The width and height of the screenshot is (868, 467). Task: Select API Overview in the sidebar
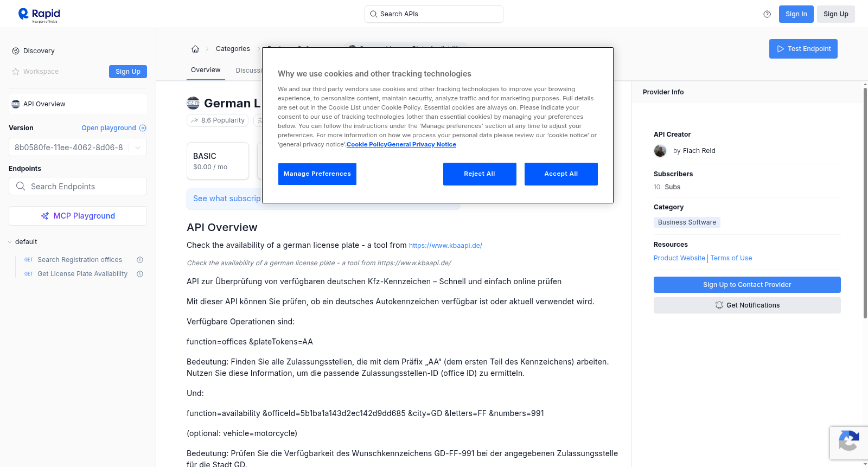[78, 104]
